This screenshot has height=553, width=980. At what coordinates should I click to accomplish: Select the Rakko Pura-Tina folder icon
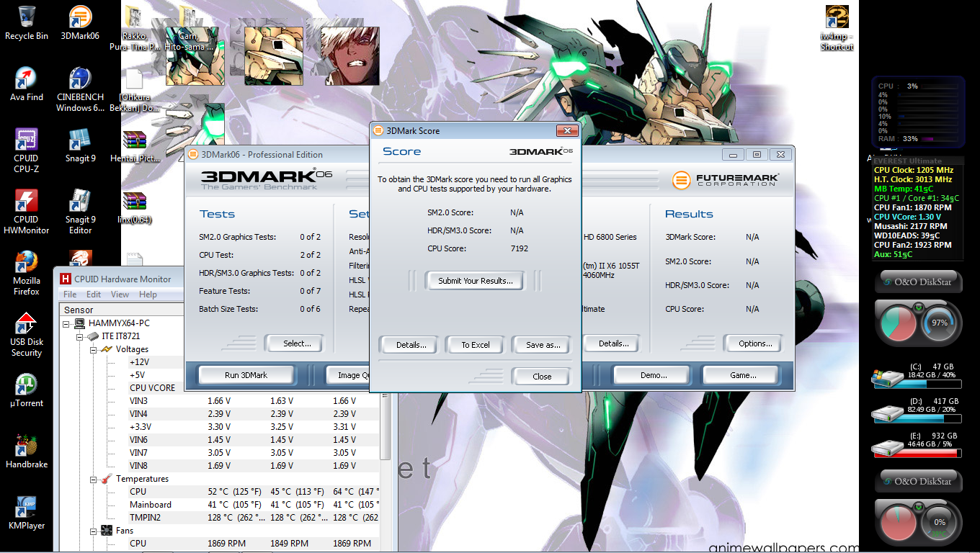pyautogui.click(x=134, y=28)
